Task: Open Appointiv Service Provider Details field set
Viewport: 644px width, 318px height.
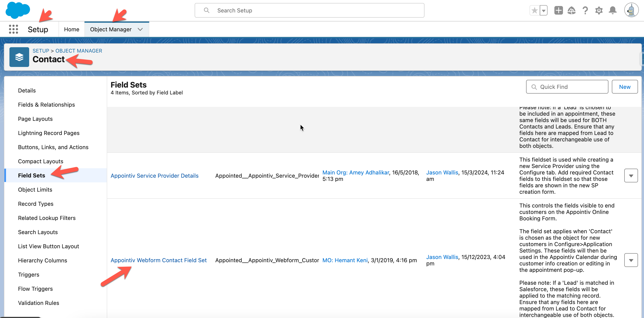Action: tap(155, 176)
